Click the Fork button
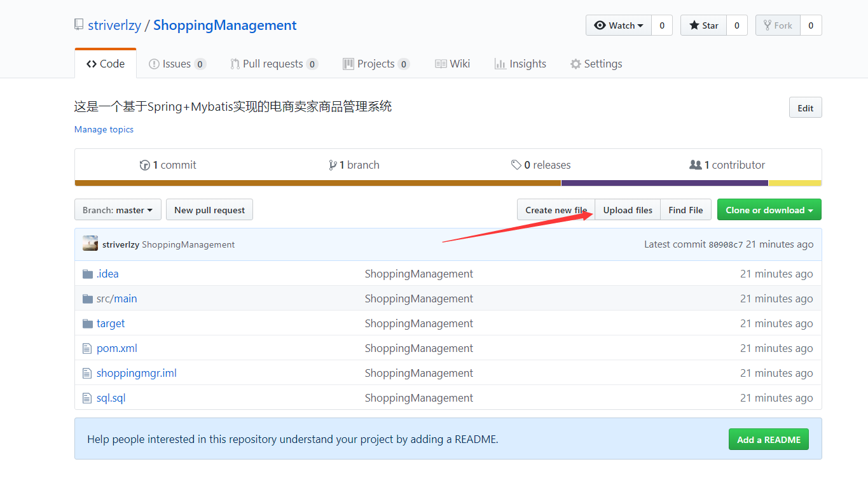868x485 pixels. [778, 25]
